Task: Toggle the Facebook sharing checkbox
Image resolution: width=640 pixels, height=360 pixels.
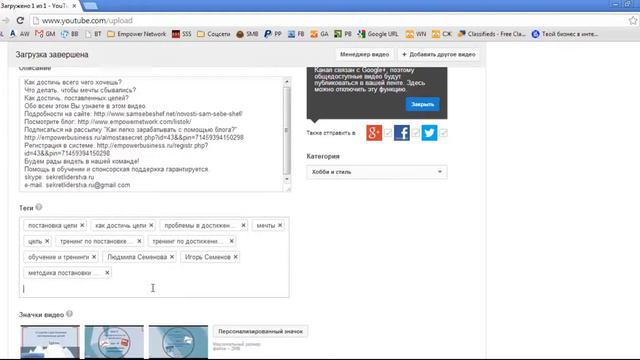Action: point(416,133)
